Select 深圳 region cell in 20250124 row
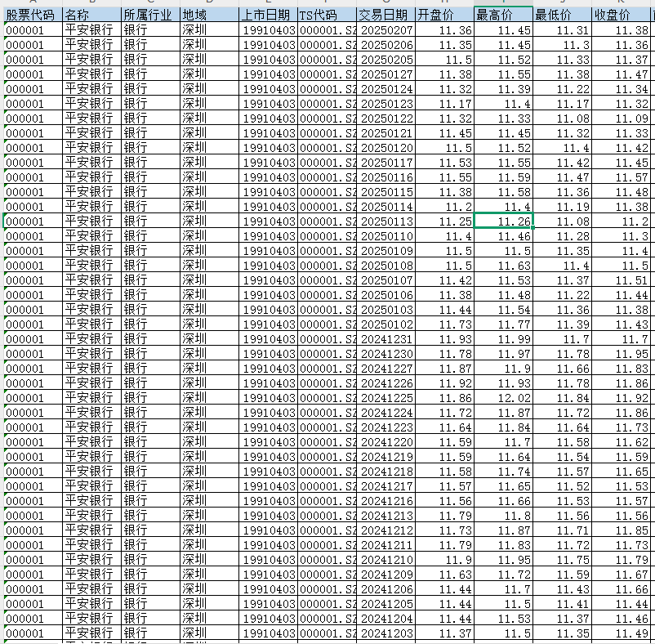 tap(210, 89)
